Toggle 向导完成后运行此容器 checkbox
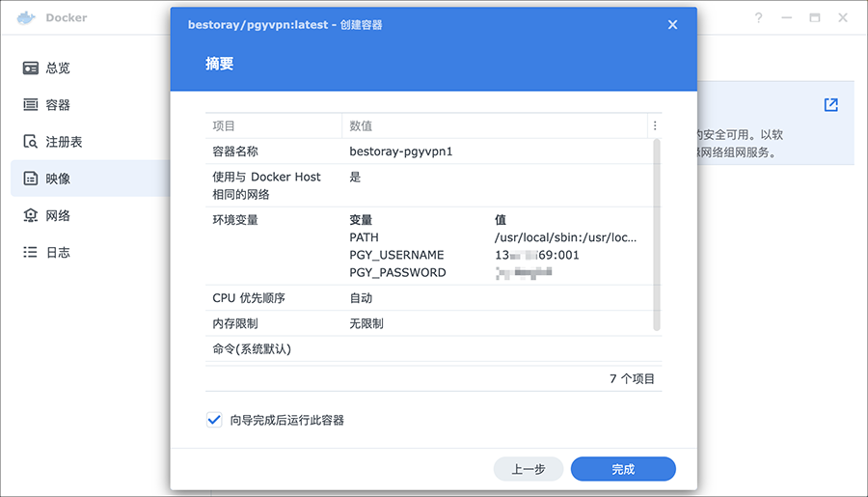 [x=214, y=420]
